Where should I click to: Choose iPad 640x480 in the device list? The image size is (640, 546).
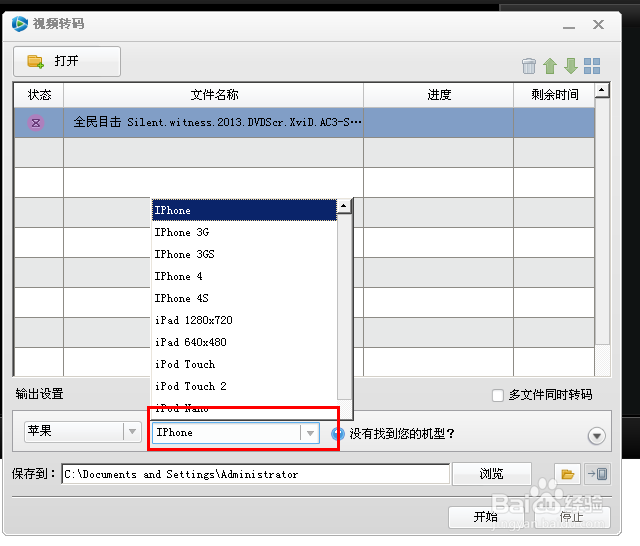click(244, 342)
